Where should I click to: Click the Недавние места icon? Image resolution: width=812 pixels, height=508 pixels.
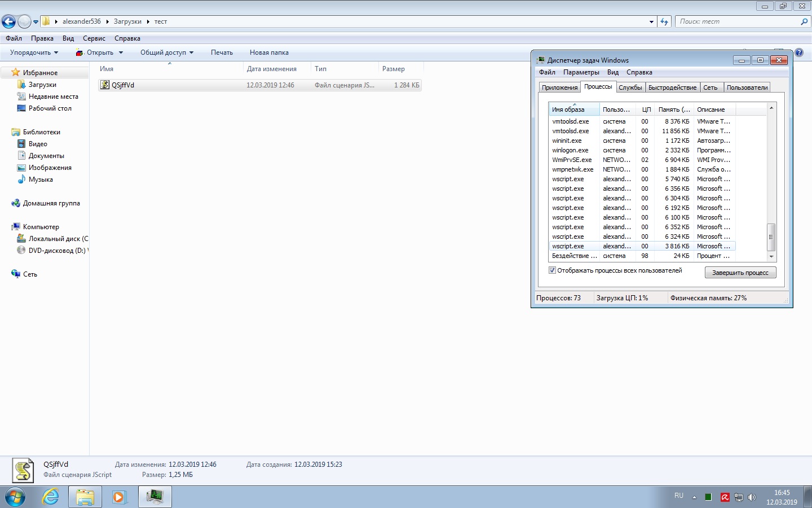(21, 97)
